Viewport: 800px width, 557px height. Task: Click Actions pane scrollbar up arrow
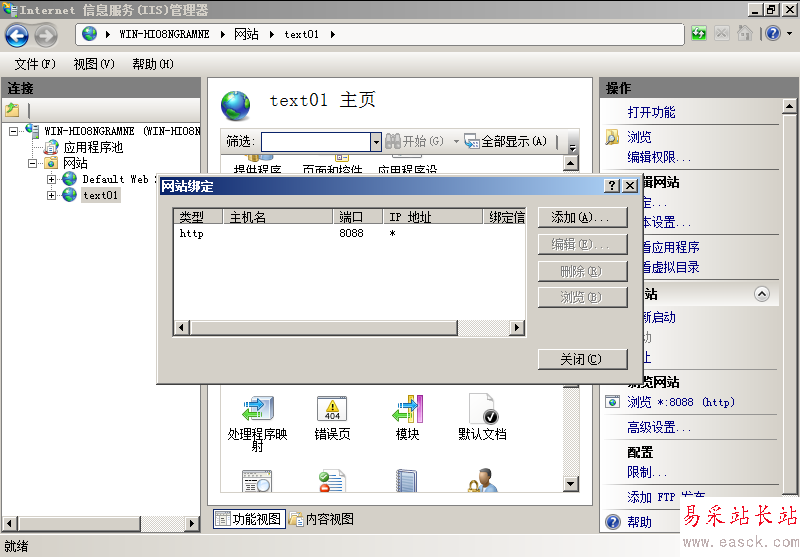[789, 107]
